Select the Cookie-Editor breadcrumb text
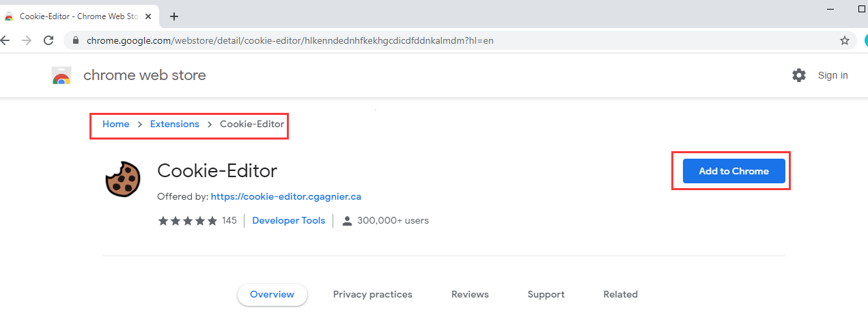The width and height of the screenshot is (868, 316). [x=252, y=124]
